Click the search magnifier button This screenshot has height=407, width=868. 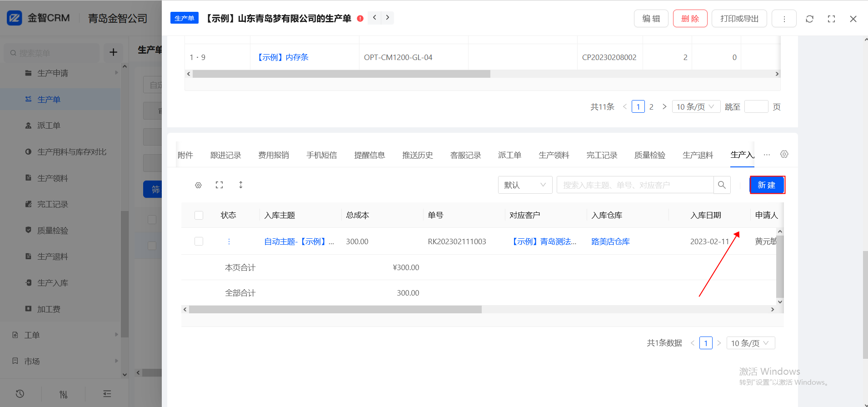pyautogui.click(x=722, y=185)
